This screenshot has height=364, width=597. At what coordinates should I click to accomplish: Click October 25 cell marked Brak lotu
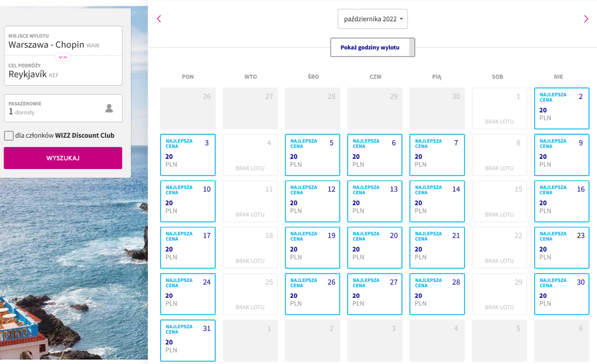coord(250,294)
